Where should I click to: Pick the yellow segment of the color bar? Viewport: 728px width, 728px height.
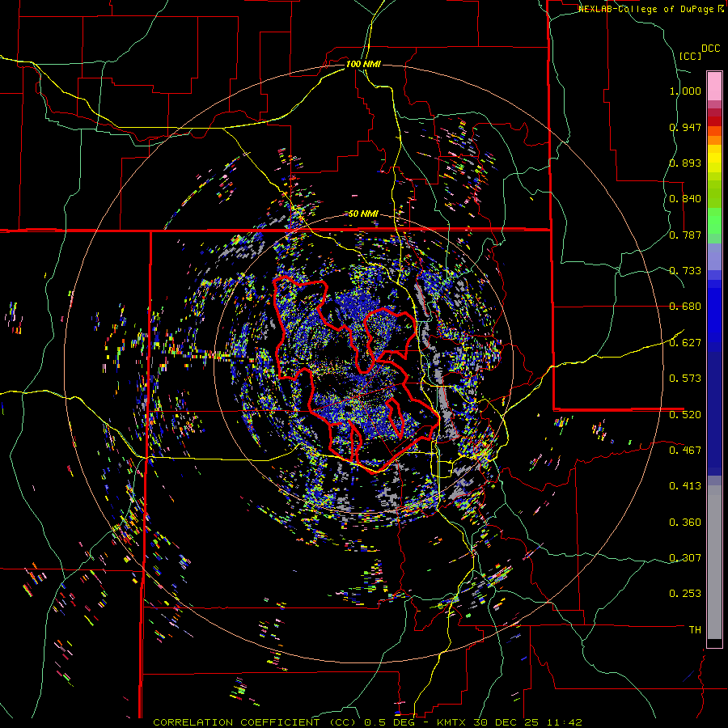[x=714, y=159]
